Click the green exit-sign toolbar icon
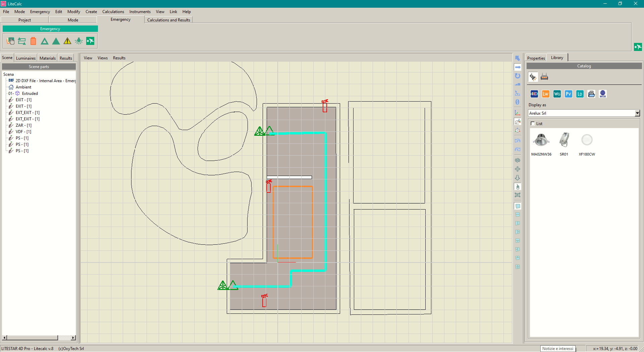The height and width of the screenshot is (352, 644). [x=90, y=41]
